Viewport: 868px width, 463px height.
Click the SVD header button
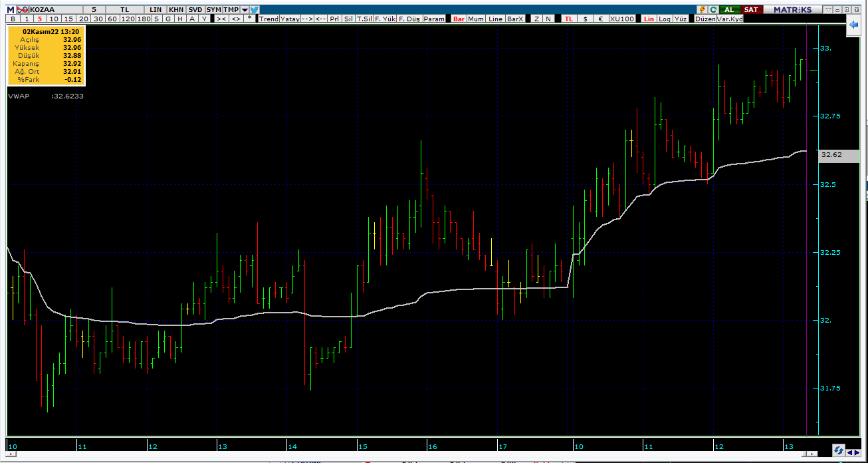click(x=195, y=10)
